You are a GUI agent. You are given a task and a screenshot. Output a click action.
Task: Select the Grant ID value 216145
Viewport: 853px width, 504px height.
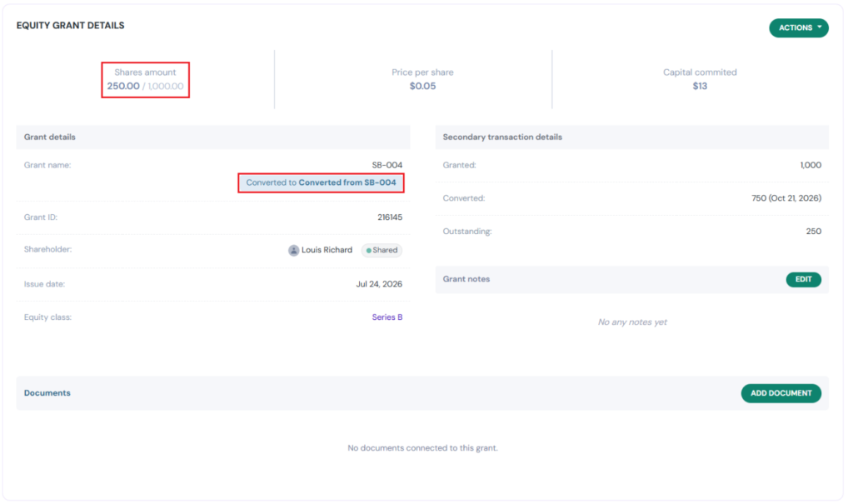coord(390,217)
